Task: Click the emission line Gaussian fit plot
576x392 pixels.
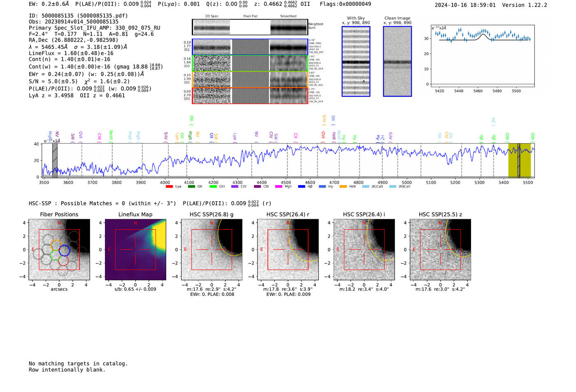Action: pyautogui.click(x=483, y=56)
